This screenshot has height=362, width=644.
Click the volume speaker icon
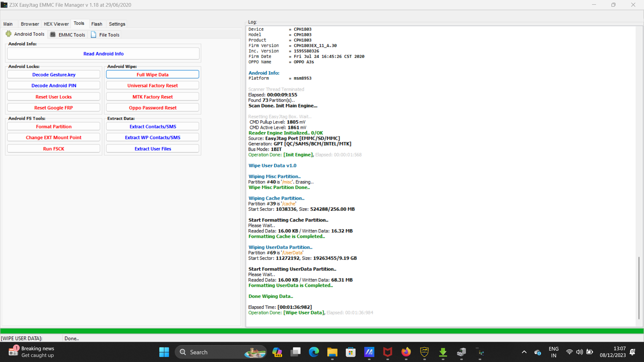tap(579, 352)
